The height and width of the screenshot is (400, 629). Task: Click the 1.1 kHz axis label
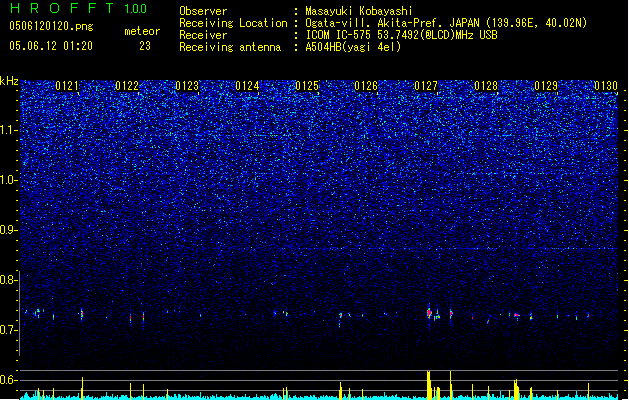click(8, 130)
